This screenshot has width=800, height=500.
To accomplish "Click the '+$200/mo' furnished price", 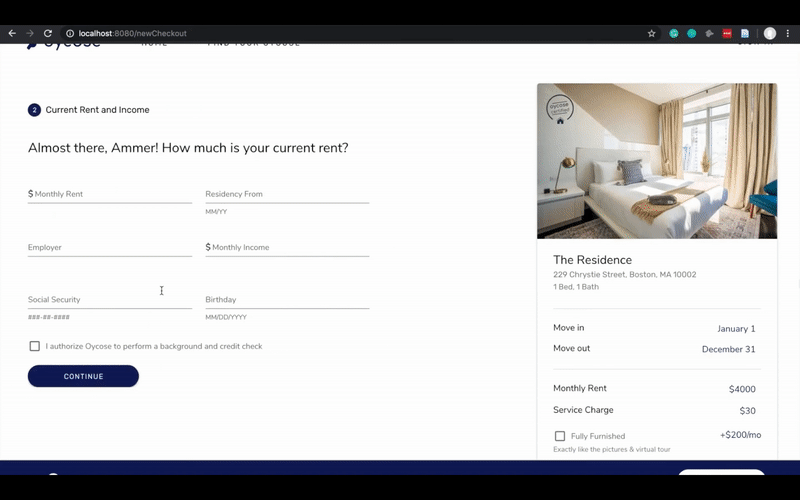I will click(740, 435).
